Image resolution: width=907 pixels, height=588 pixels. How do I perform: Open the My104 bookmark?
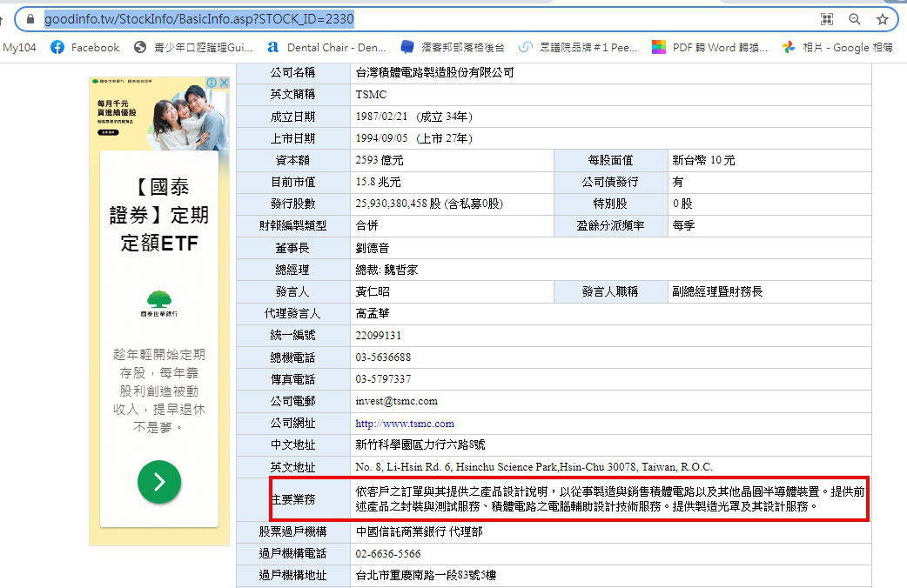[x=19, y=48]
